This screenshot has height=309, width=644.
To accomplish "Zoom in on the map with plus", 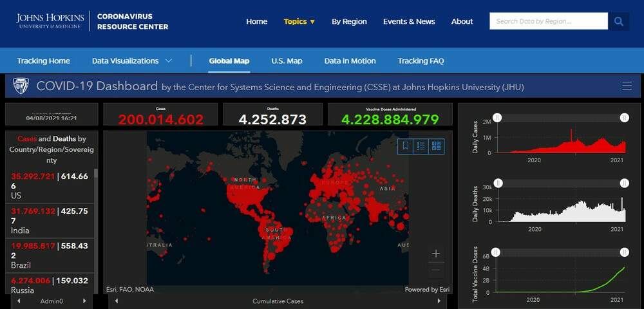I will (x=436, y=254).
